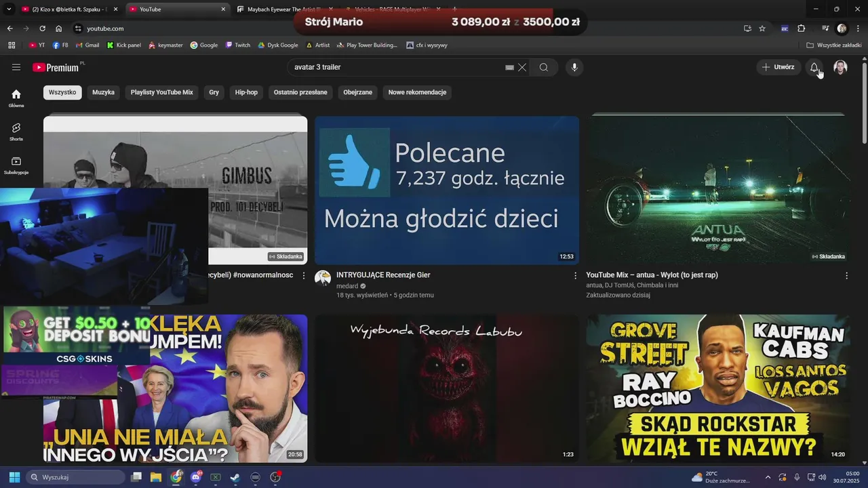
Task: Click page vertical scrollbar
Action: pyautogui.click(x=864, y=102)
